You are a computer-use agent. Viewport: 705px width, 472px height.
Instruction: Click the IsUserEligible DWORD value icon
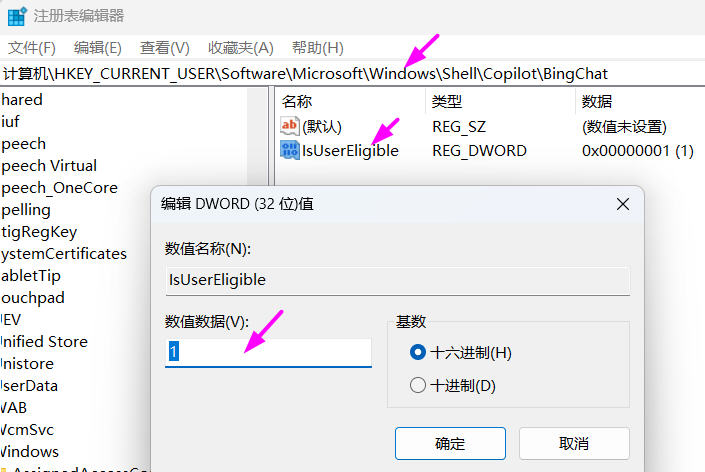(x=290, y=151)
